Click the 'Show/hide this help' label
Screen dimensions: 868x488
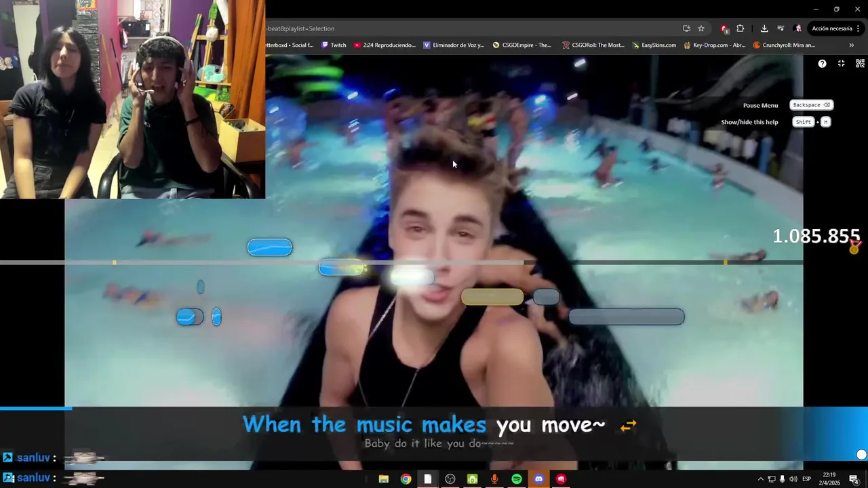[749, 122]
